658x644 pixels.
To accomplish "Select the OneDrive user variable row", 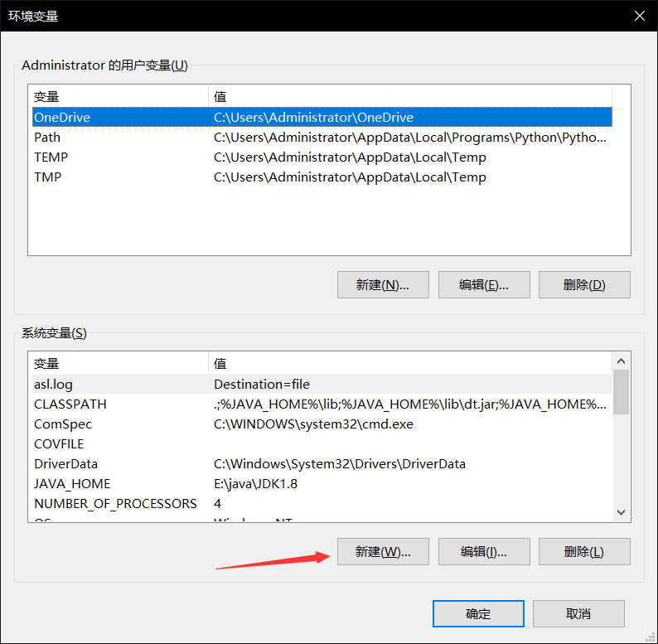I will tap(322, 117).
